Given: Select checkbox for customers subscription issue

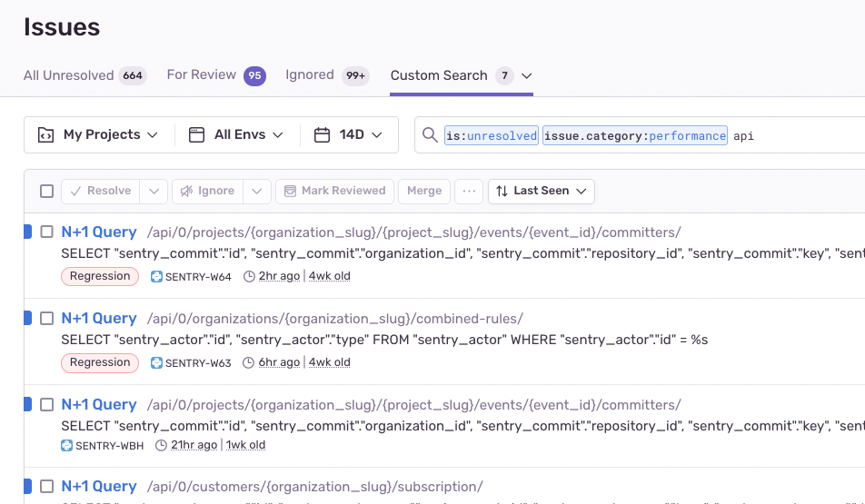Looking at the screenshot, I should 47,487.
